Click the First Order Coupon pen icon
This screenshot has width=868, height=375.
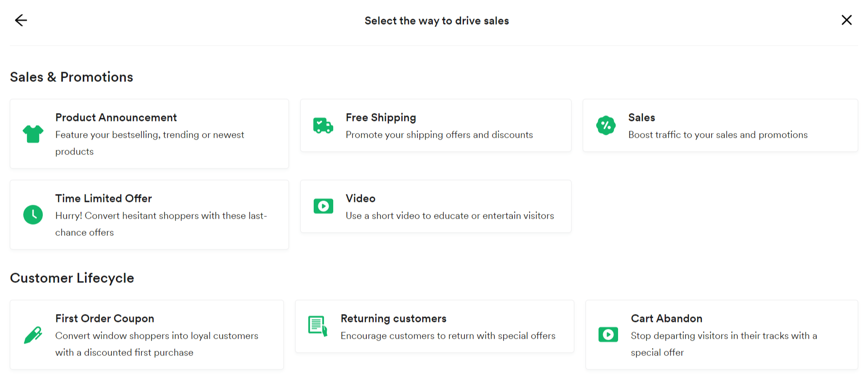tap(33, 335)
